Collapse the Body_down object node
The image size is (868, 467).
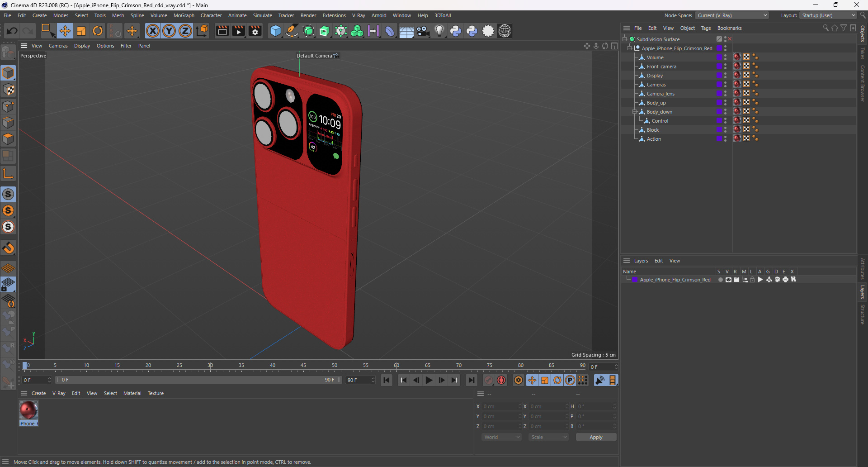[635, 112]
